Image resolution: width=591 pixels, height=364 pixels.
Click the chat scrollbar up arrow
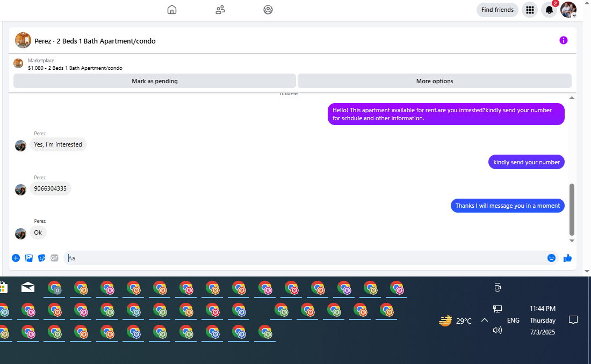pos(572,98)
